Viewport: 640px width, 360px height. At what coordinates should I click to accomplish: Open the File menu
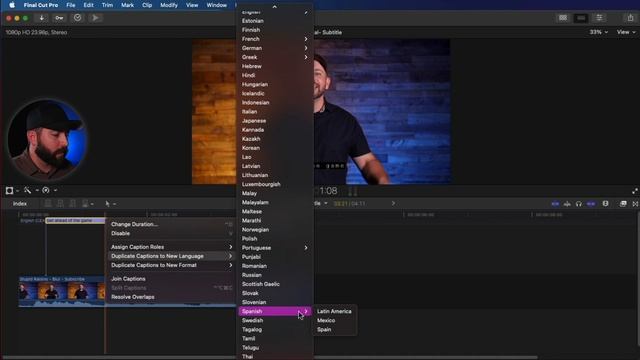click(x=71, y=5)
